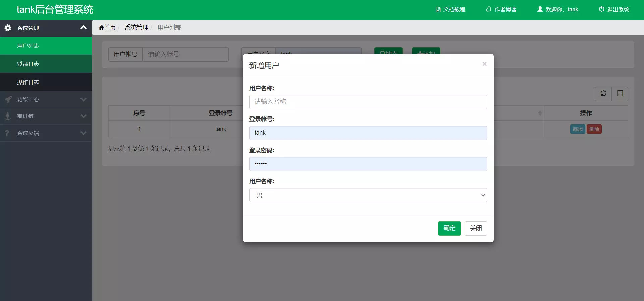Click the 系统管理 gear icon
Screen dimensions: 644x301
click(8, 28)
